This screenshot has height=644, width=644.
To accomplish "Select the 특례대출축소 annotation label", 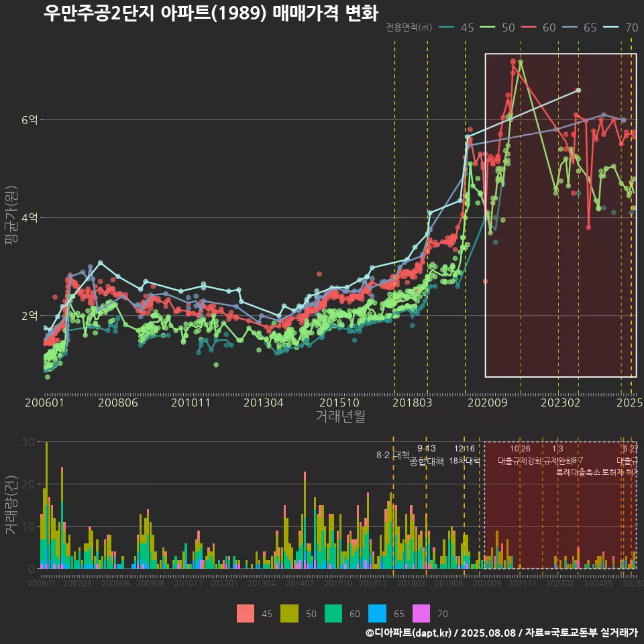I will pyautogui.click(x=578, y=472).
